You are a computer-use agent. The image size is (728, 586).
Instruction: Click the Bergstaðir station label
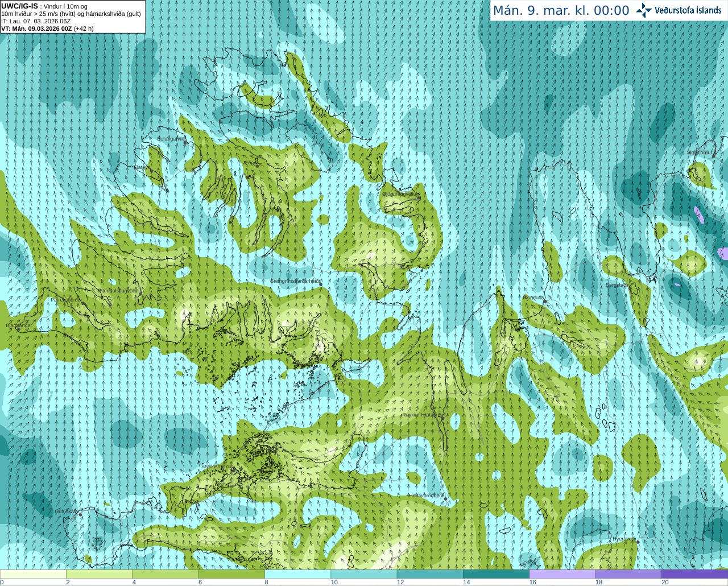point(617,285)
